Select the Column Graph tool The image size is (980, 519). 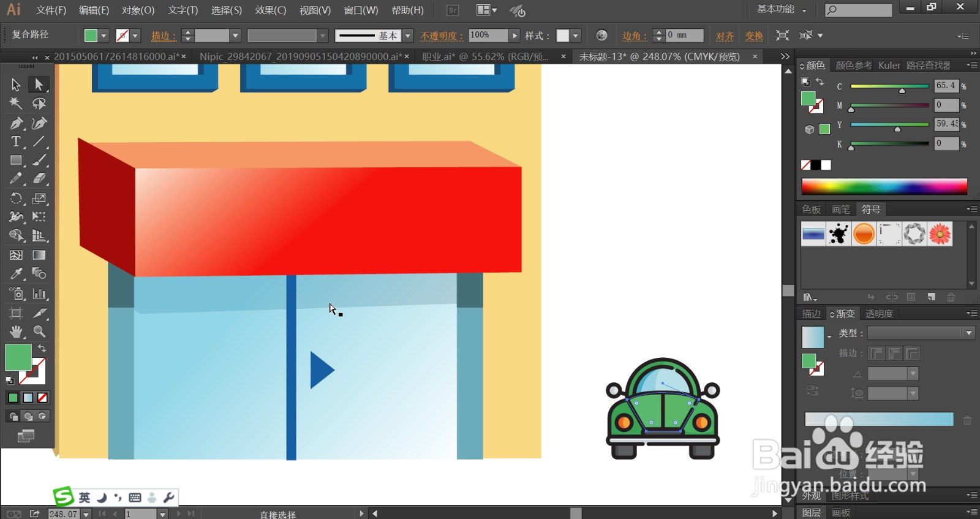point(39,294)
